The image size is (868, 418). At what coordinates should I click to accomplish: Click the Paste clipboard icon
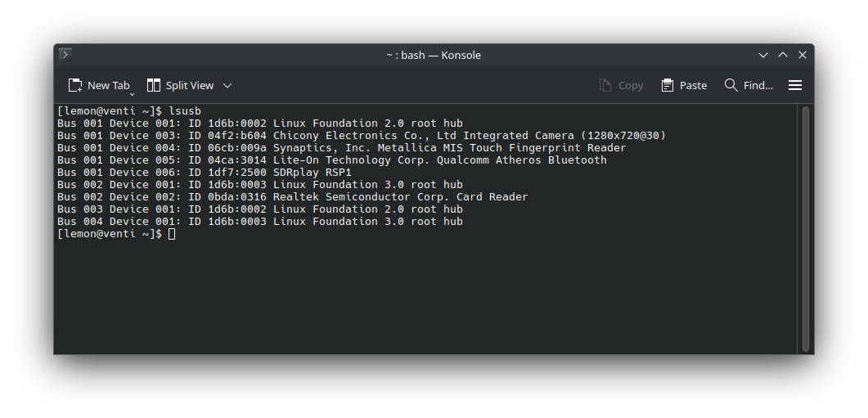click(x=668, y=85)
